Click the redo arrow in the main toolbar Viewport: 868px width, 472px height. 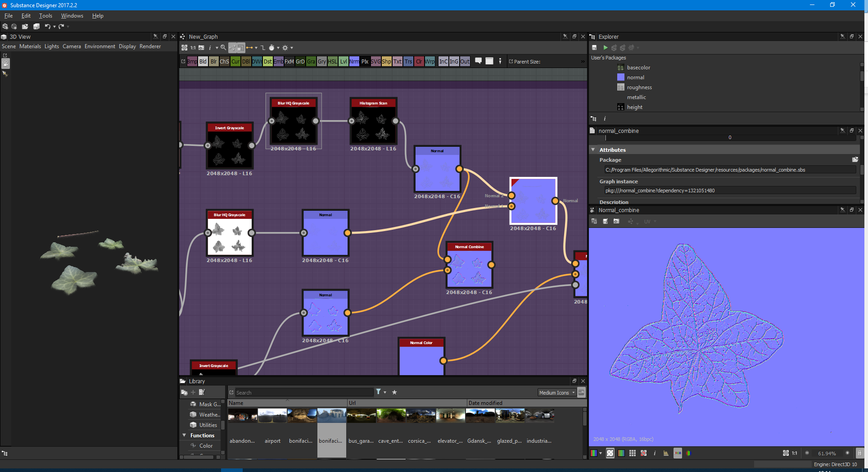(61, 27)
